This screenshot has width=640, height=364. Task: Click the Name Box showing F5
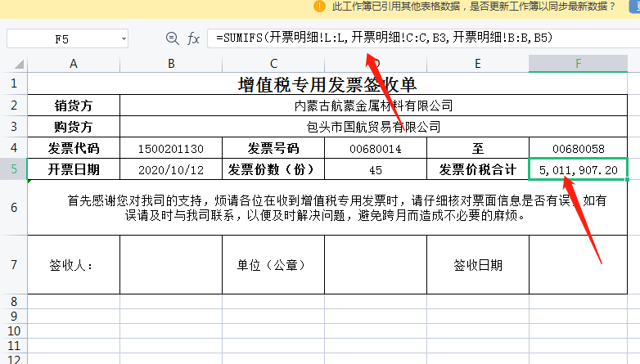pos(67,39)
